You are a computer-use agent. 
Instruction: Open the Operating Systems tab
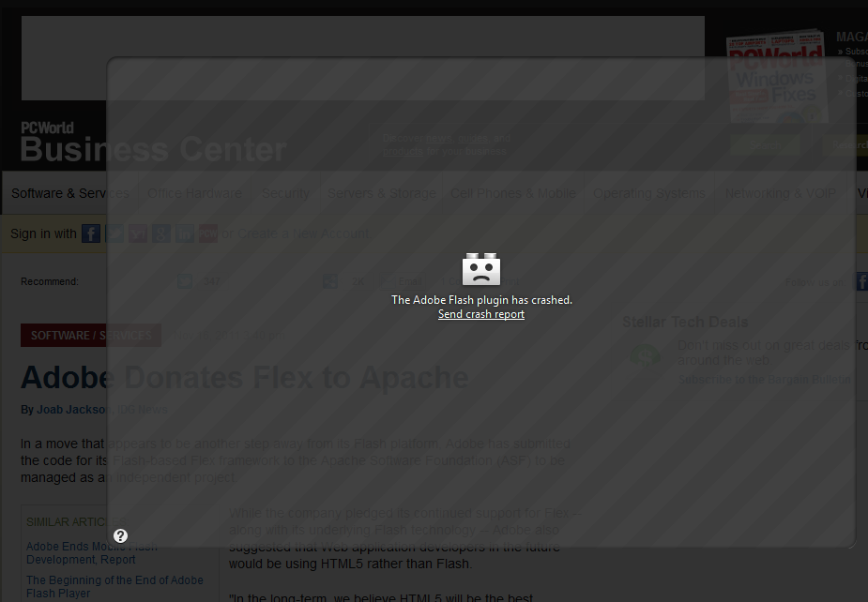[x=649, y=193]
